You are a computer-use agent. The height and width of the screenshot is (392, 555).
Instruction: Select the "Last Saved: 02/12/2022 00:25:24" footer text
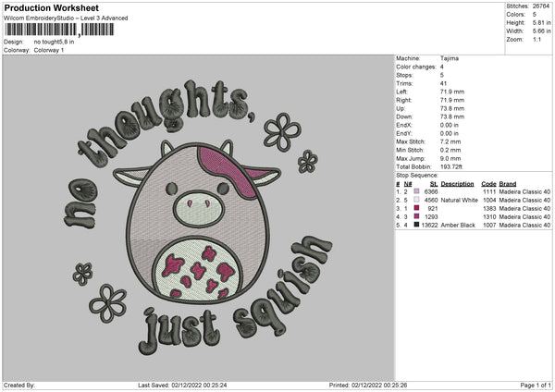click(x=182, y=385)
